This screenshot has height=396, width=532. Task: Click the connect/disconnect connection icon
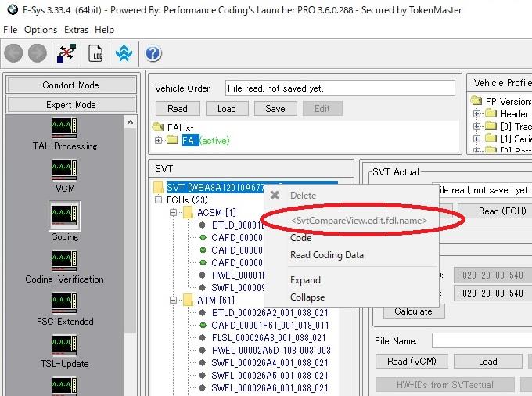66,53
